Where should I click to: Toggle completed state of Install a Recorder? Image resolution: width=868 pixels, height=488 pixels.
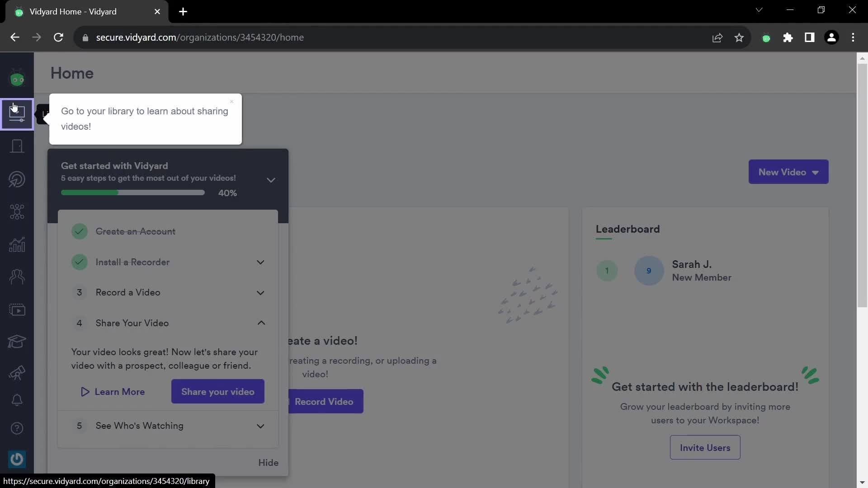(79, 262)
